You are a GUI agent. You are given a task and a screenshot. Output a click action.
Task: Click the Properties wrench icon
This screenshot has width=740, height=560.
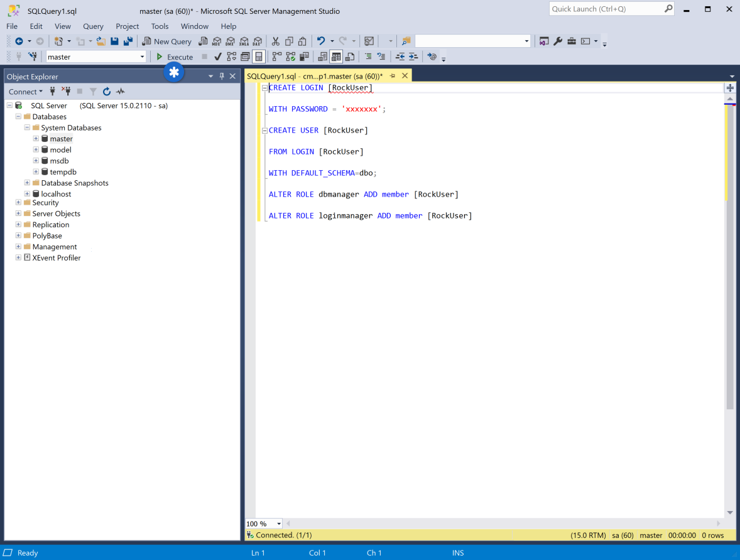[558, 41]
